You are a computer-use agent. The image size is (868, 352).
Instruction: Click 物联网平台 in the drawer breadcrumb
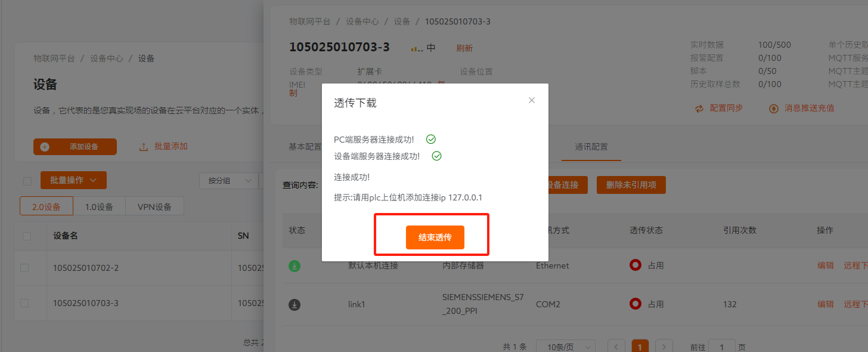[x=310, y=21]
